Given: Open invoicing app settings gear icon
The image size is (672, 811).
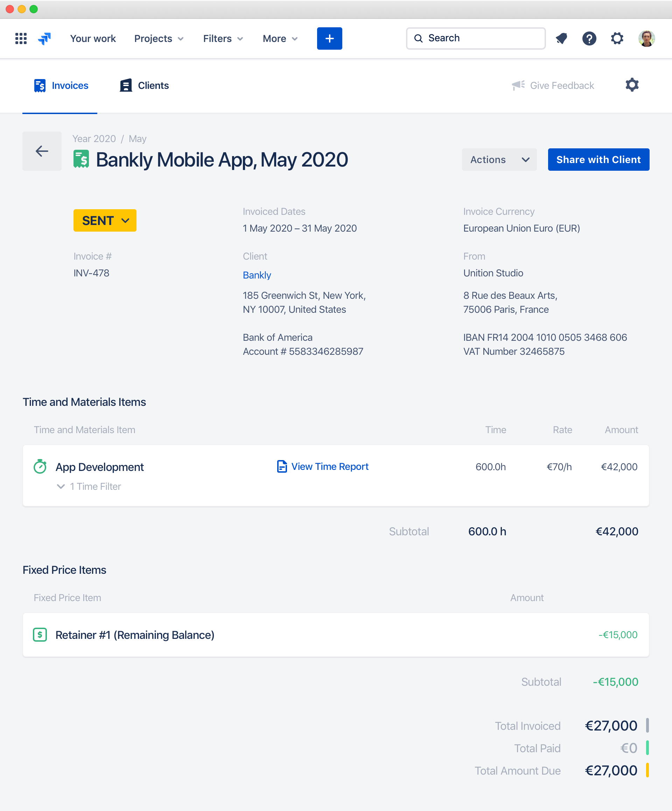Looking at the screenshot, I should click(632, 85).
